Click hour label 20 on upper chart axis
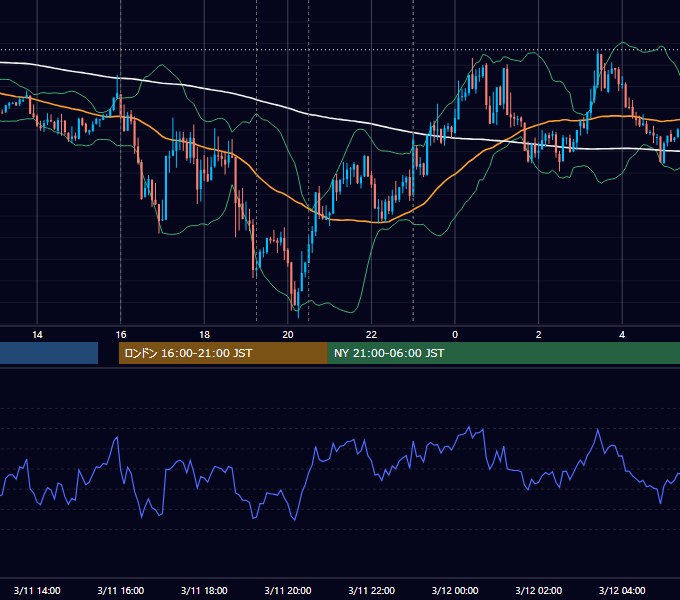 click(x=288, y=335)
